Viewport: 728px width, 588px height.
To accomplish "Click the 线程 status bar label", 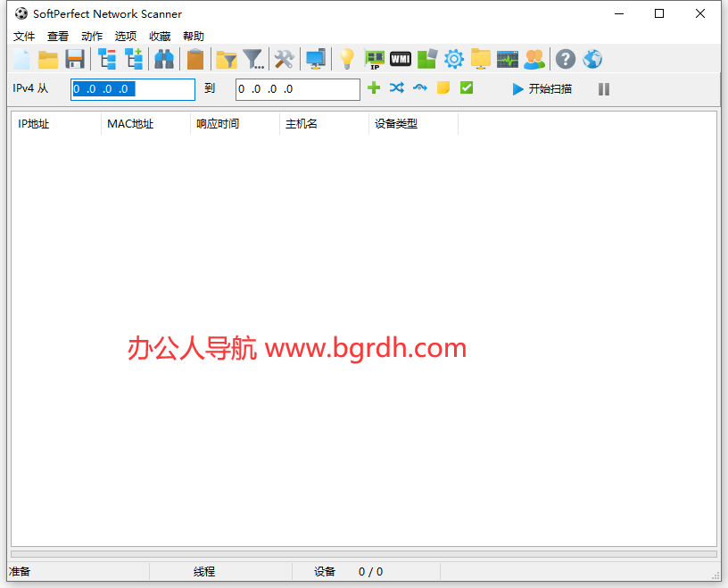I will pyautogui.click(x=204, y=572).
